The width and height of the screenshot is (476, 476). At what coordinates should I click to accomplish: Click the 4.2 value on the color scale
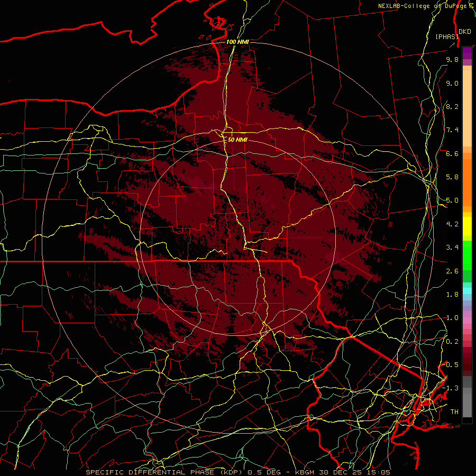[x=452, y=224]
